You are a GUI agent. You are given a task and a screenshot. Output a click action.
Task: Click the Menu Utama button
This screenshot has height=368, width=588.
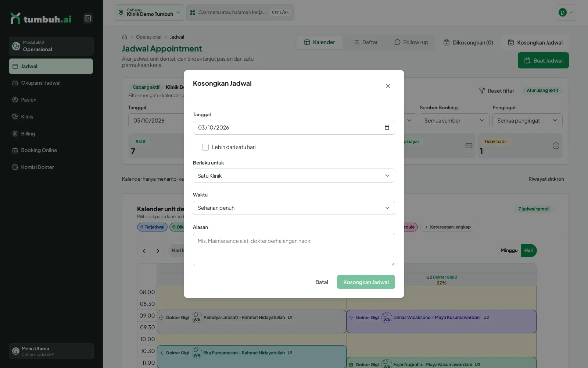click(x=51, y=351)
